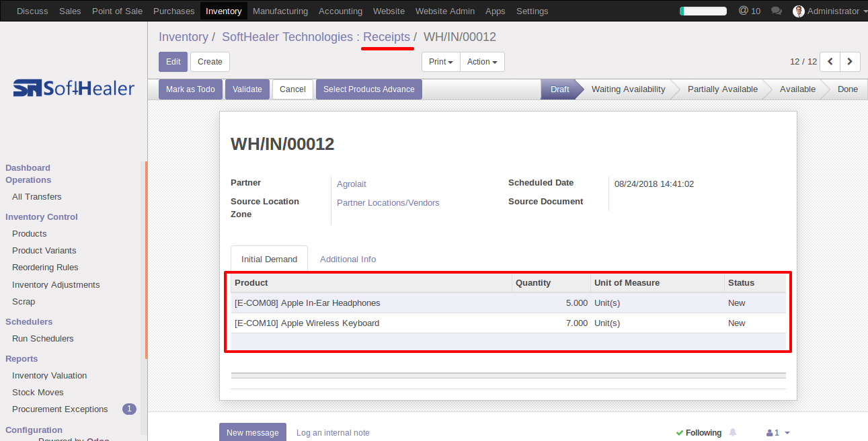Open Run Schedulers in the sidebar
The image size is (868, 441).
tap(43, 339)
